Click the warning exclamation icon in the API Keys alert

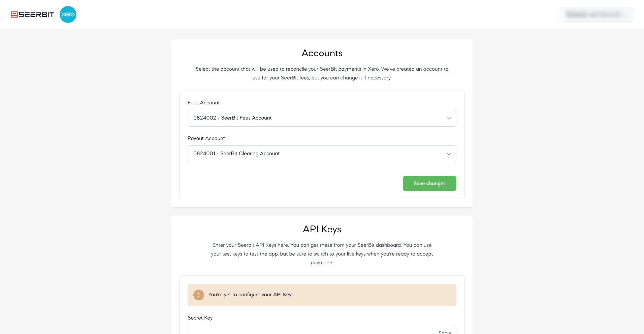198,295
